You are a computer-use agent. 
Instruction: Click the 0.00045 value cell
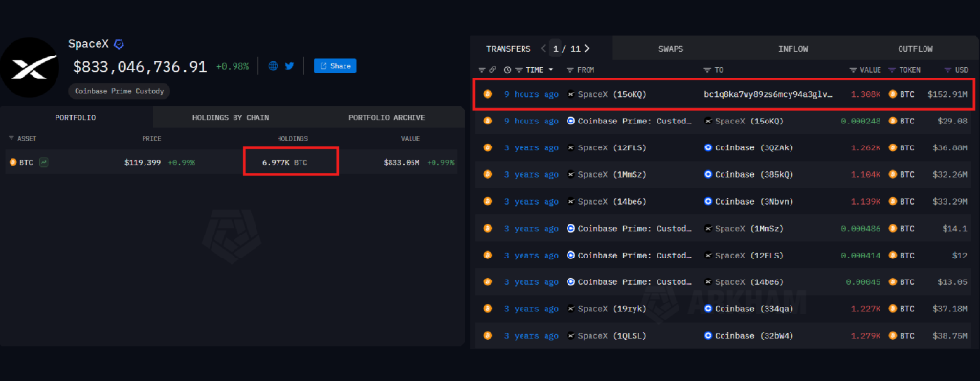pyautogui.click(x=863, y=282)
